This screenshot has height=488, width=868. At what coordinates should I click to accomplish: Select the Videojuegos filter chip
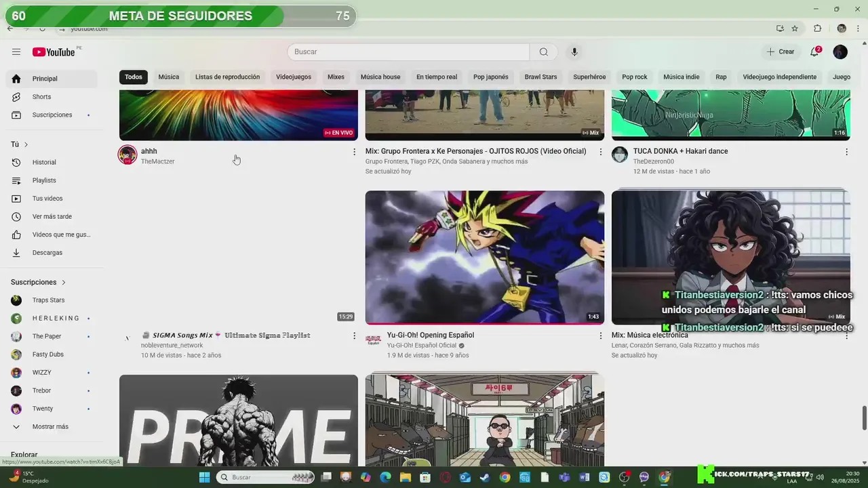point(294,77)
